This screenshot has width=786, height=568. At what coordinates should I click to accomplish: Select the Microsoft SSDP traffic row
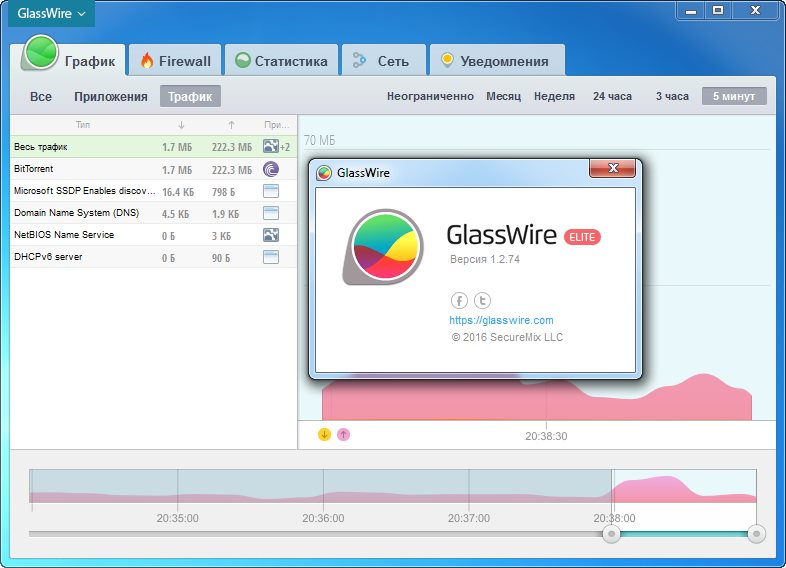[x=153, y=191]
